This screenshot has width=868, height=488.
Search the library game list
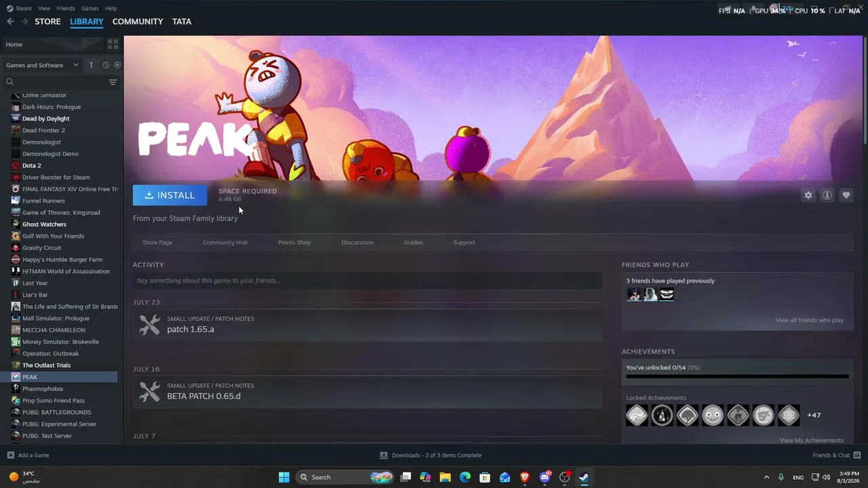pyautogui.click(x=56, y=82)
